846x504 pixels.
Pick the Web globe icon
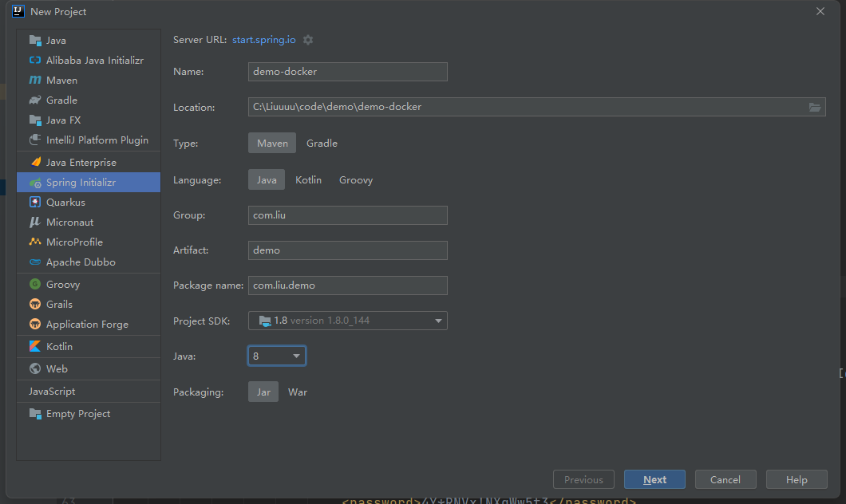pos(35,368)
